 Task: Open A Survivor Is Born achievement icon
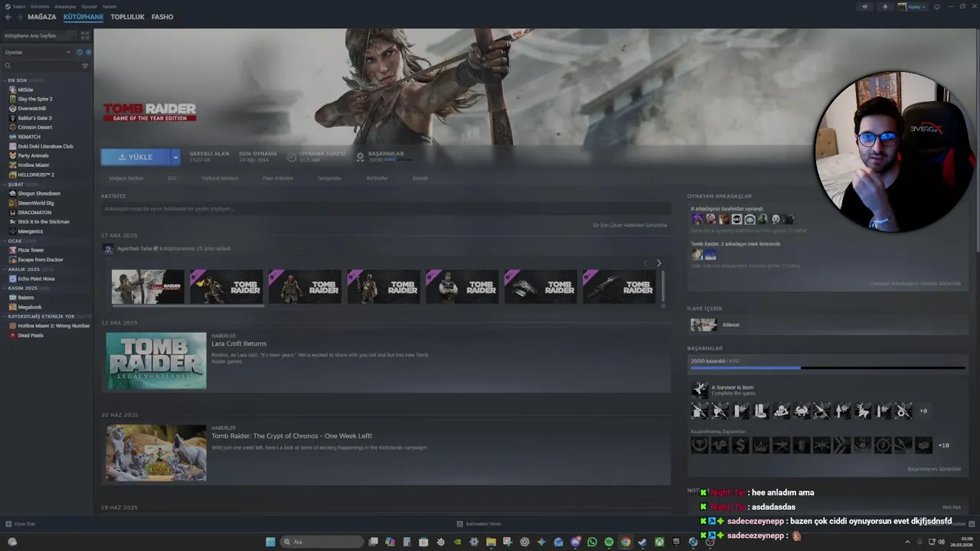click(700, 390)
